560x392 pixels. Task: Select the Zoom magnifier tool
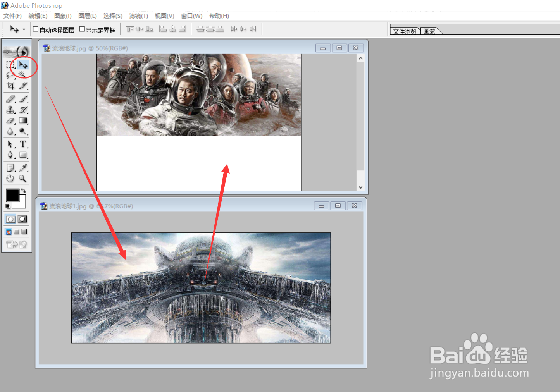tap(23, 179)
